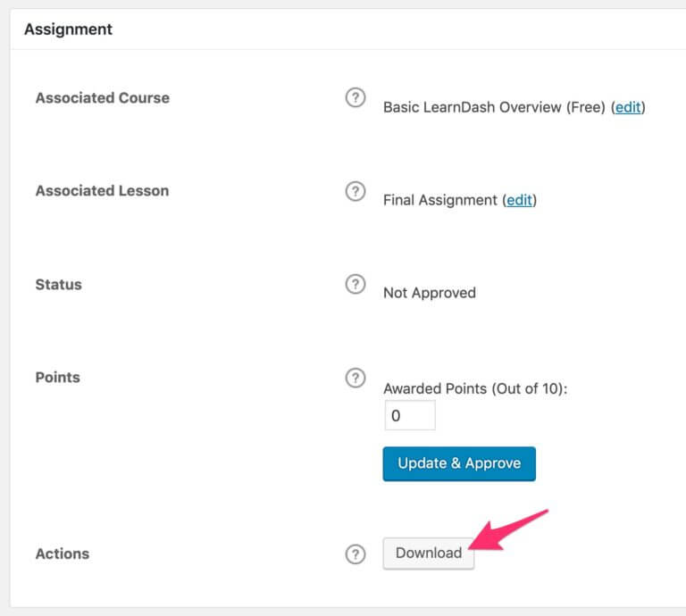Viewport: 686px width, 616px height.
Task: Open the edit link next to Final Assignment
Action: [520, 200]
